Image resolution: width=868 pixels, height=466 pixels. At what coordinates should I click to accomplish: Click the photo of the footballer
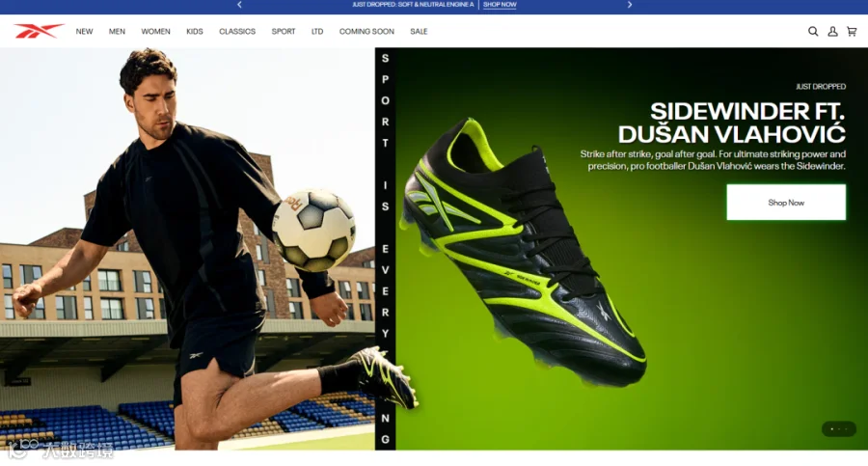click(x=187, y=249)
